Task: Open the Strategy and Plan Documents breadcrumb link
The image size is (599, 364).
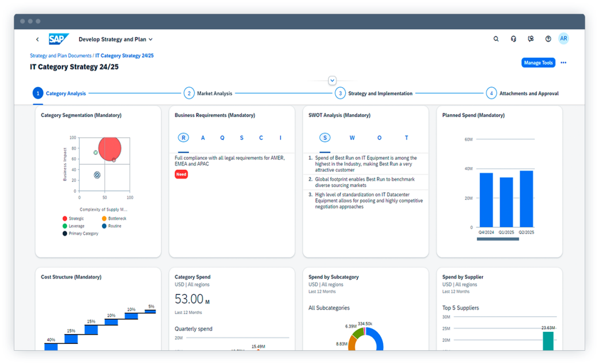Action: pyautogui.click(x=60, y=55)
